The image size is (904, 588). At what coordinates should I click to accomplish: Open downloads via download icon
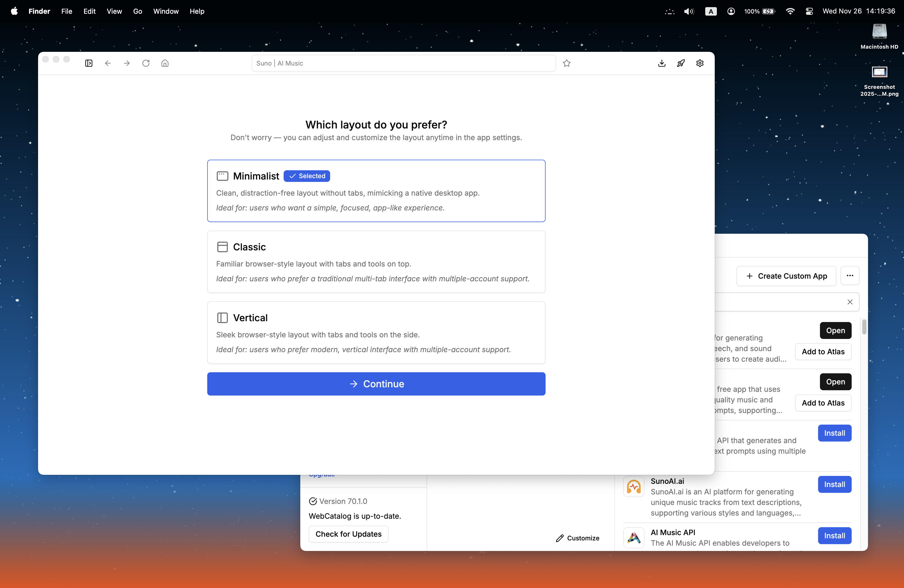[x=662, y=63]
